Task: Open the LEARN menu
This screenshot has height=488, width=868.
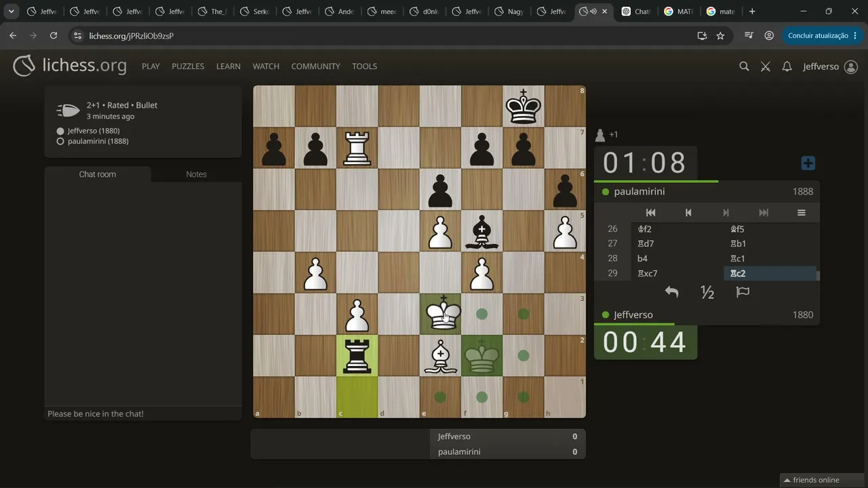Action: click(229, 66)
